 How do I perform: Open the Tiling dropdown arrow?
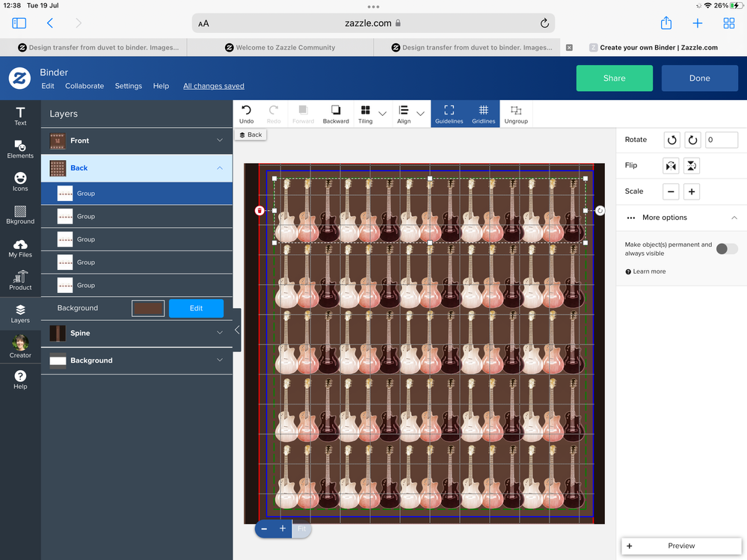[x=382, y=114]
